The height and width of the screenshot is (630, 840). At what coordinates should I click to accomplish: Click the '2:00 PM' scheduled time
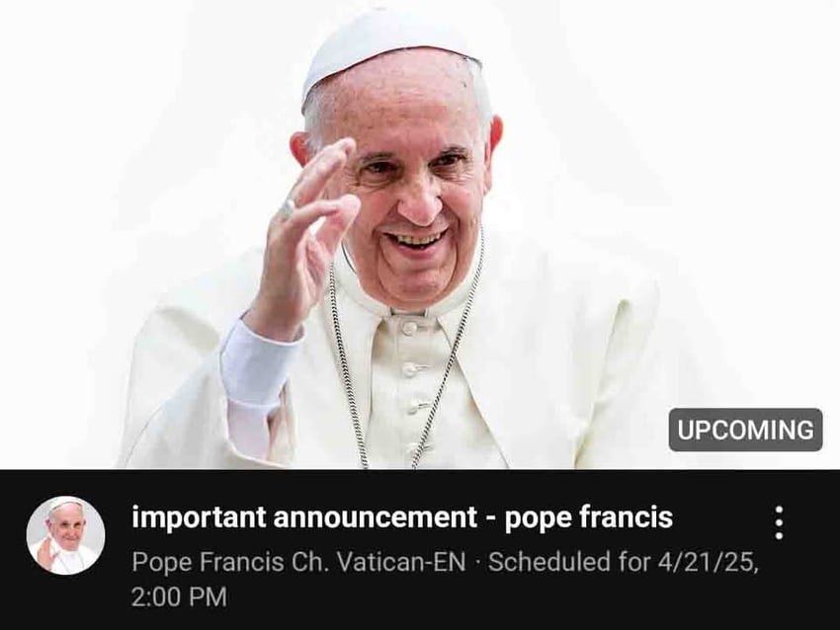click(x=179, y=596)
